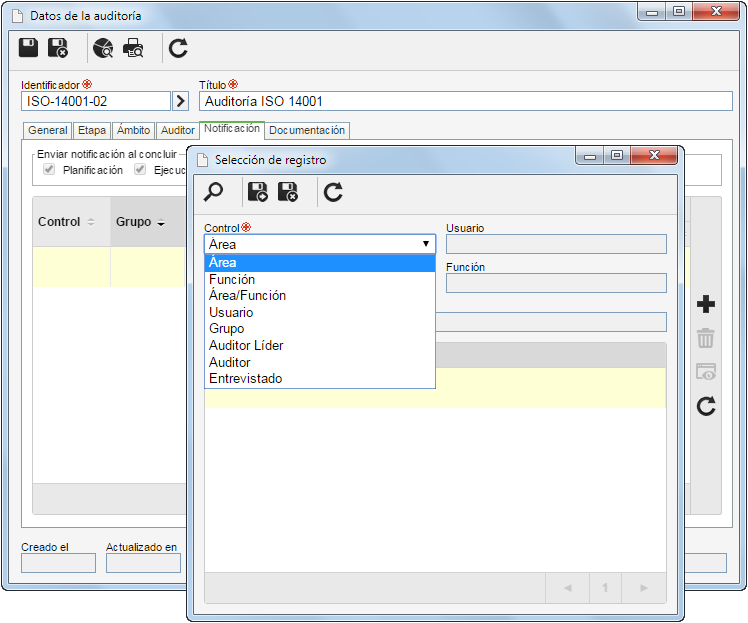Image resolution: width=748 pixels, height=623 pixels.
Task: Choose Área/Función from the list
Action: point(320,296)
